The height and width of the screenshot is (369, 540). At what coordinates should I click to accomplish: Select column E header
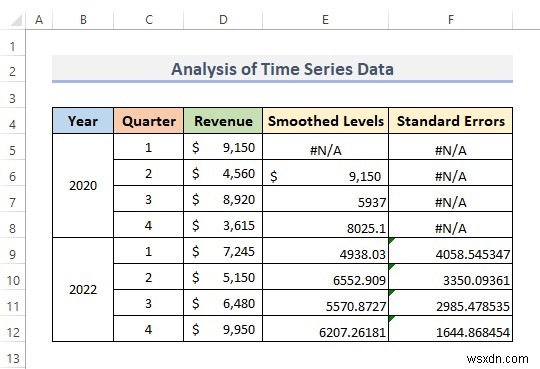coord(325,20)
